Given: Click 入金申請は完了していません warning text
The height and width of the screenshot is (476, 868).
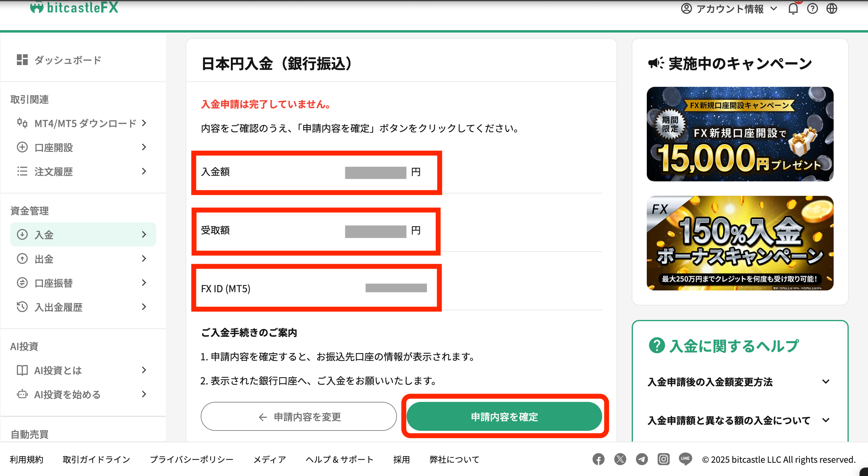Looking at the screenshot, I should 266,104.
